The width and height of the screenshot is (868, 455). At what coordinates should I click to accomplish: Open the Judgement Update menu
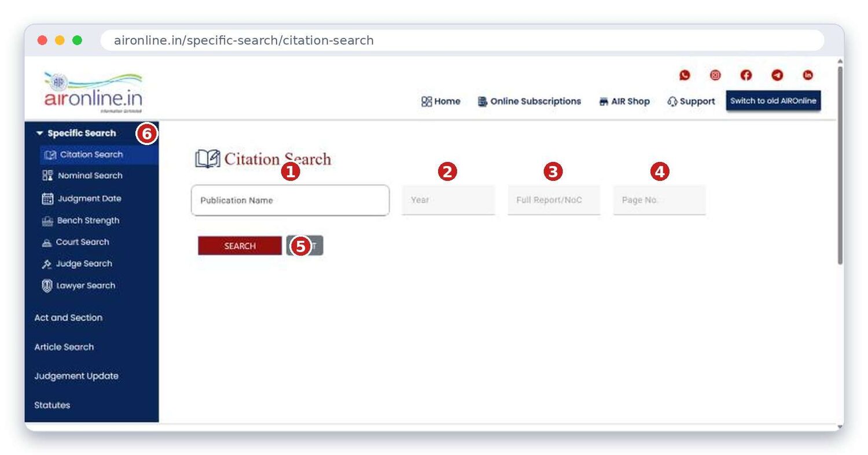76,376
